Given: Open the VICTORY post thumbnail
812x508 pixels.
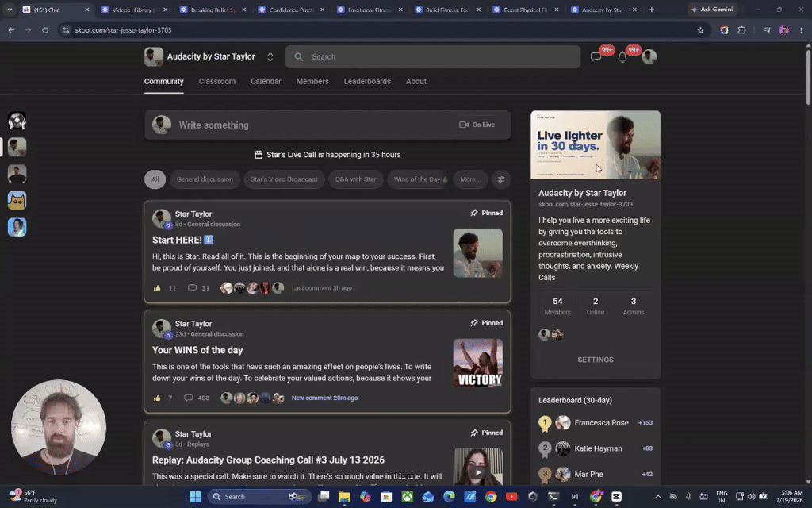Looking at the screenshot, I should point(477,364).
